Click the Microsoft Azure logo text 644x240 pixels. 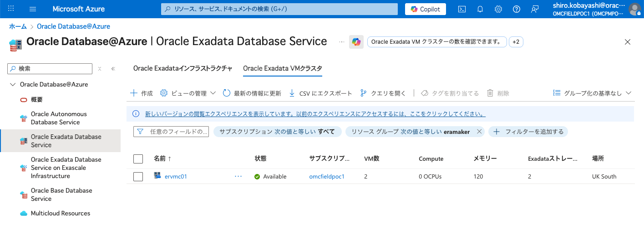tap(78, 9)
